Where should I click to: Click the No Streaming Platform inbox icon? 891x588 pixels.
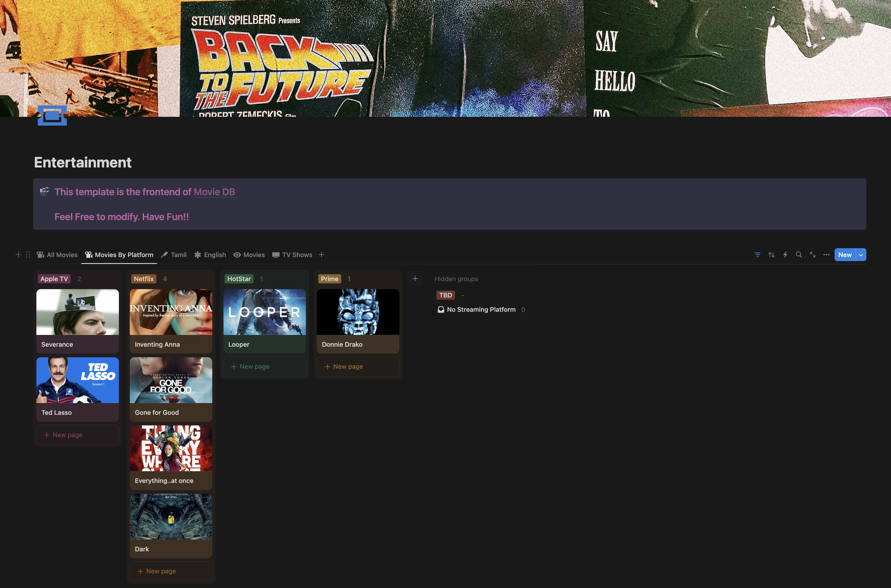point(441,309)
